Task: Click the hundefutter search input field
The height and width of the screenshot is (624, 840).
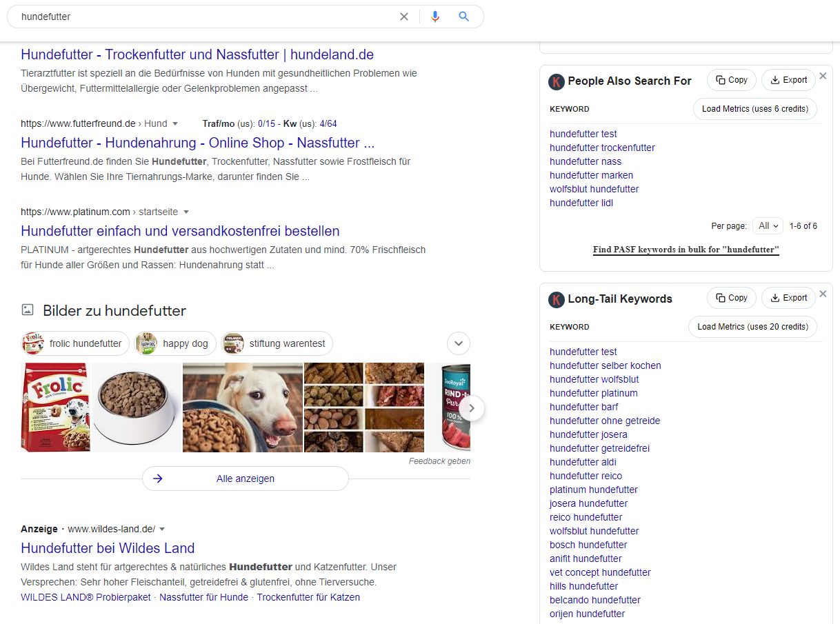Action: 207,17
